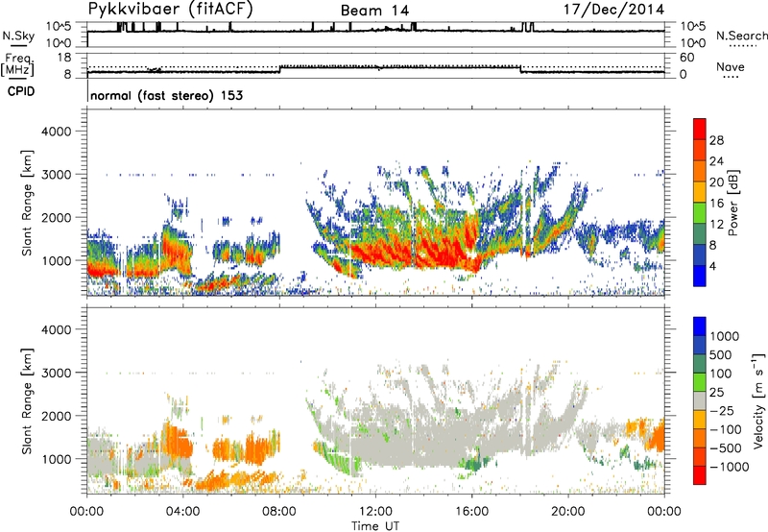Click the "08:00" time axis tick label
The image size is (768, 532).
point(279,512)
